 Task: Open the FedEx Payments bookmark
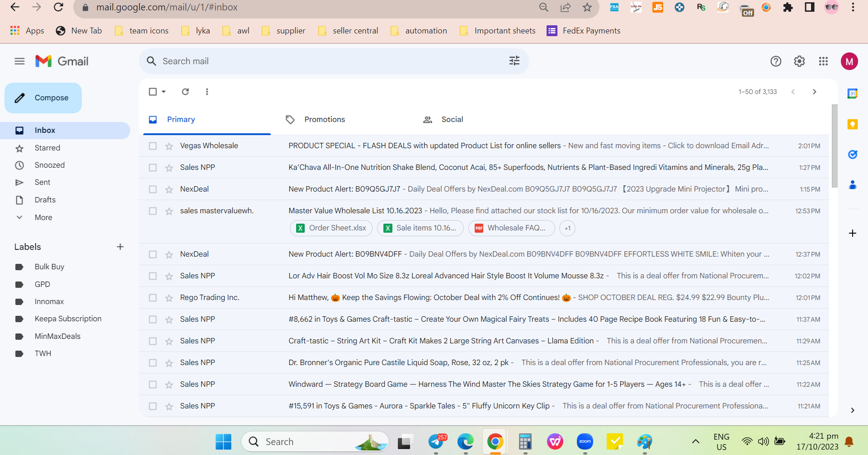[584, 31]
